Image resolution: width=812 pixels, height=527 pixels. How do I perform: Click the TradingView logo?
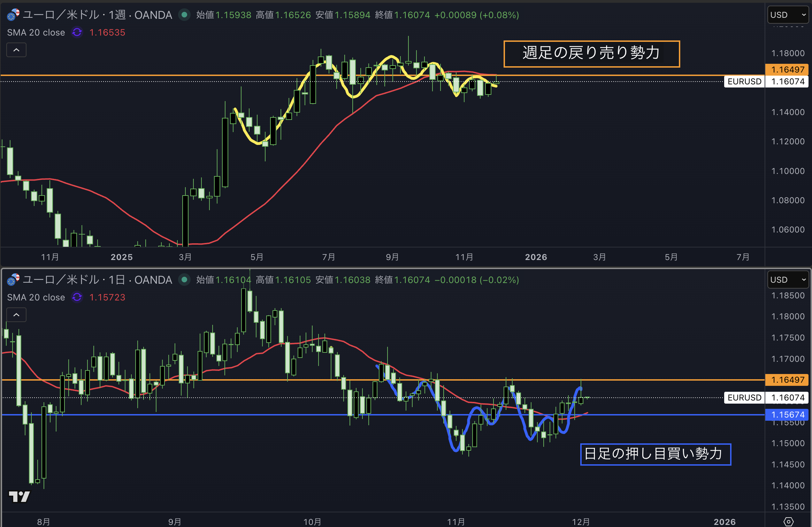(x=19, y=496)
